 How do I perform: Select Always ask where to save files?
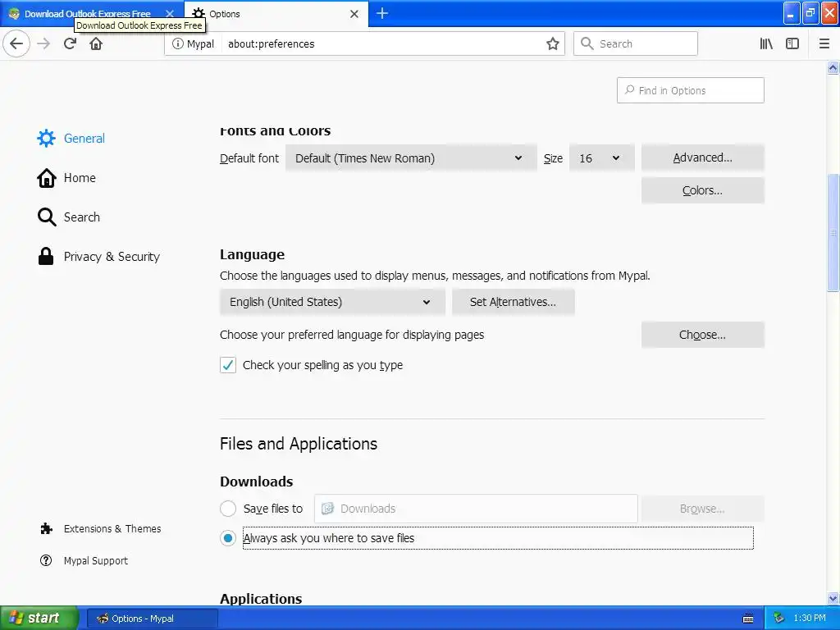pyautogui.click(x=228, y=538)
